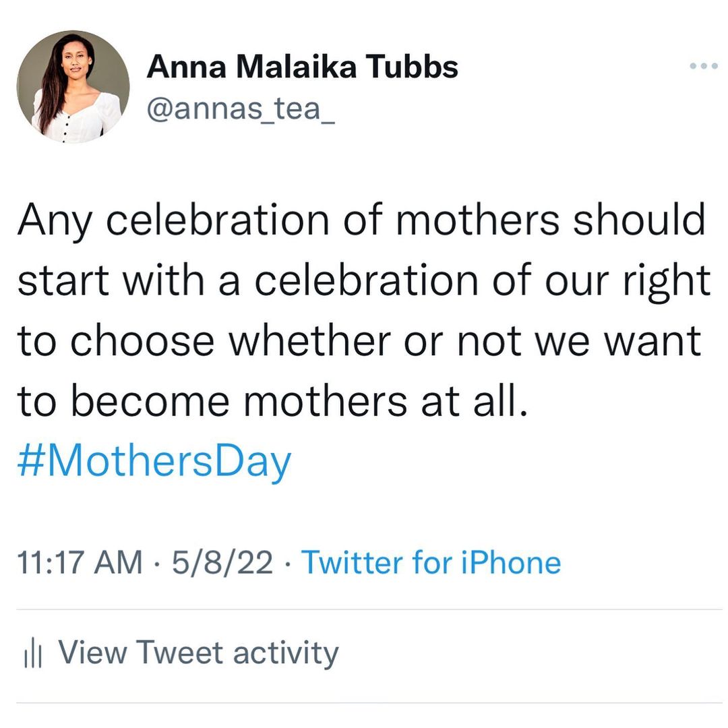Click the tweet line starting "to choose whether"

[359, 342]
